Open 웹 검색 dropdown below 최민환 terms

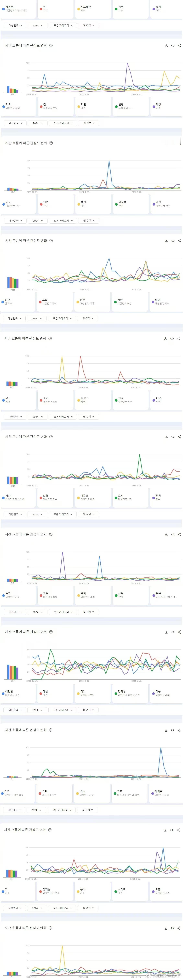[88, 710]
